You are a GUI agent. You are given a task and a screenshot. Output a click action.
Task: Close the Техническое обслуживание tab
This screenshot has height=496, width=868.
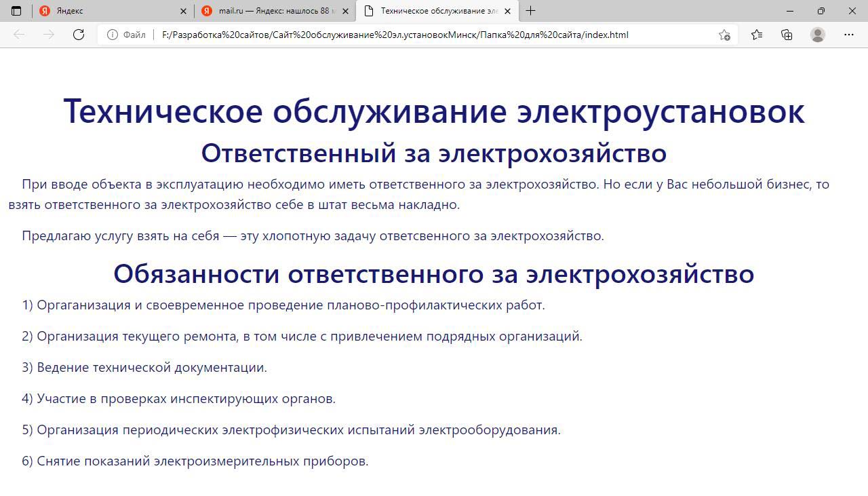pyautogui.click(x=507, y=11)
